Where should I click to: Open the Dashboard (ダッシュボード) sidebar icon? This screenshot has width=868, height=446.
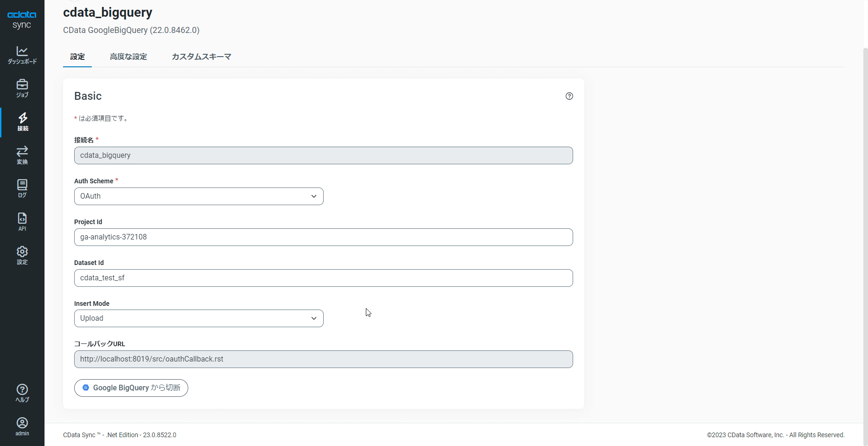22,55
